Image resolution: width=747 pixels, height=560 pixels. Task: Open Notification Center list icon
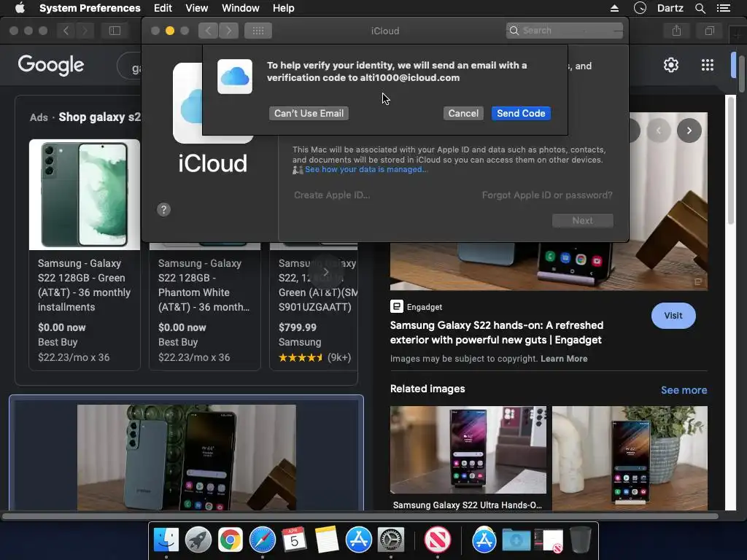pyautogui.click(x=724, y=8)
